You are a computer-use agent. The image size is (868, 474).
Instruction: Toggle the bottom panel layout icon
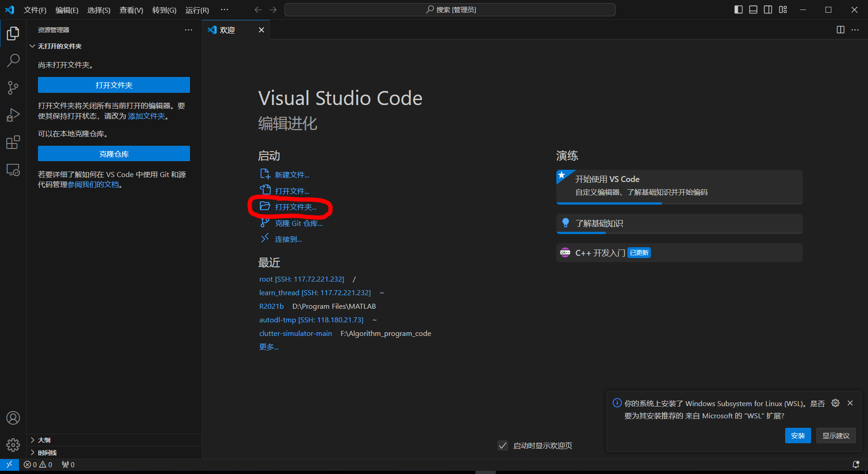(x=753, y=10)
